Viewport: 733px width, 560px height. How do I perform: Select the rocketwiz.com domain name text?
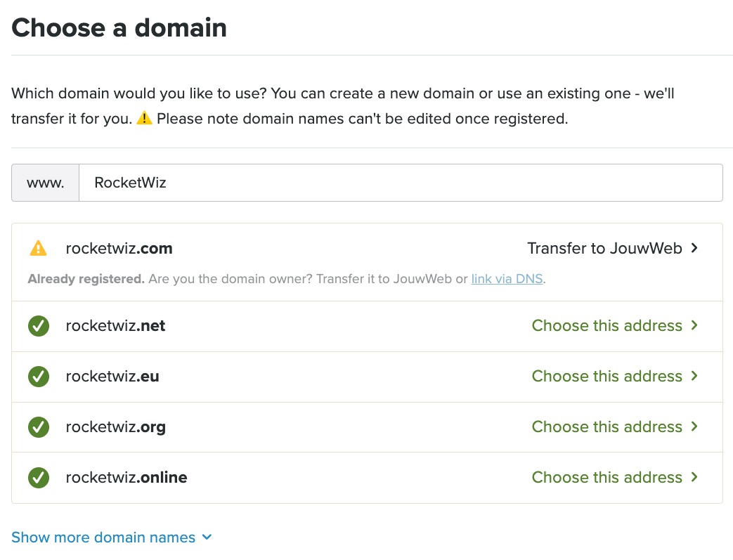119,248
